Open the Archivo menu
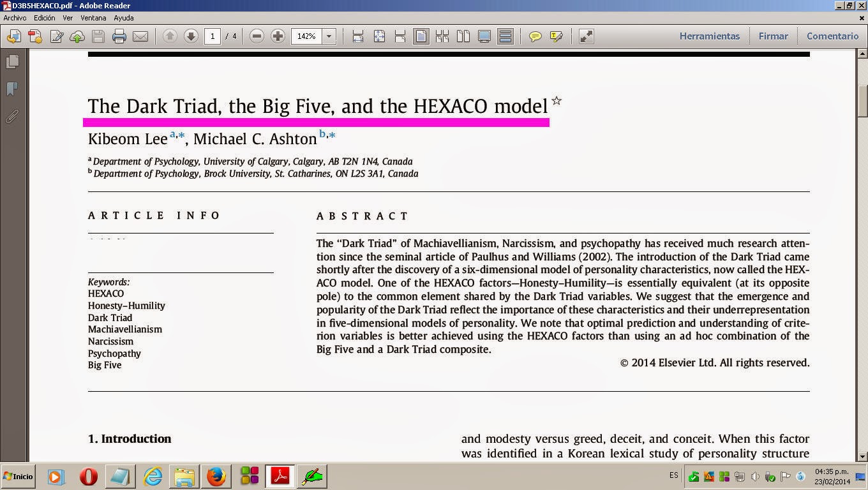 click(x=15, y=18)
